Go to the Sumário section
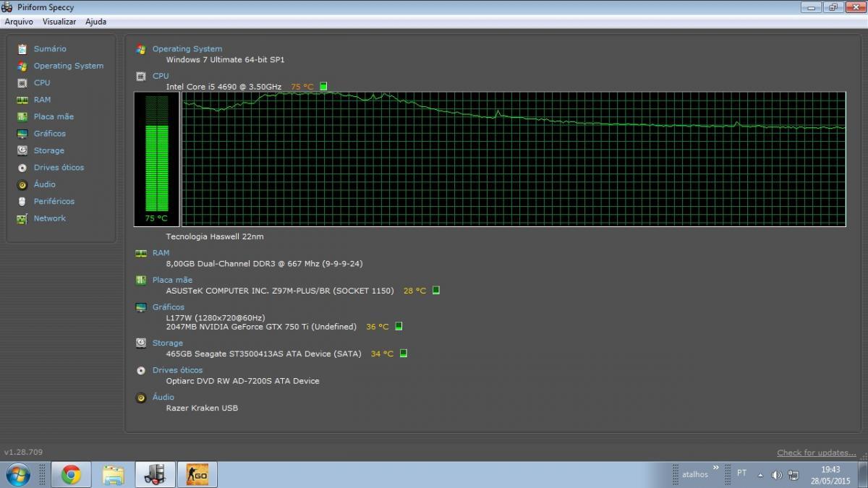 click(50, 49)
